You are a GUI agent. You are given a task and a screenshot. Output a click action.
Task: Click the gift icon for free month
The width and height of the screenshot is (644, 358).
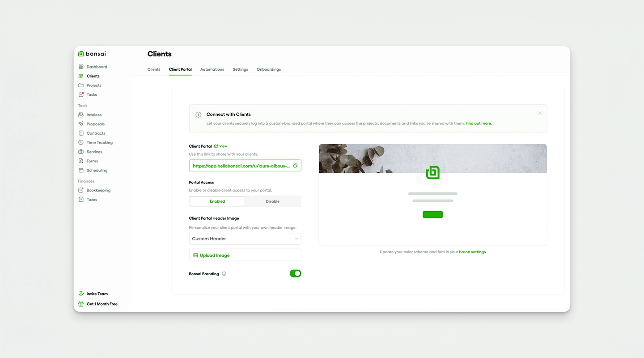click(81, 304)
